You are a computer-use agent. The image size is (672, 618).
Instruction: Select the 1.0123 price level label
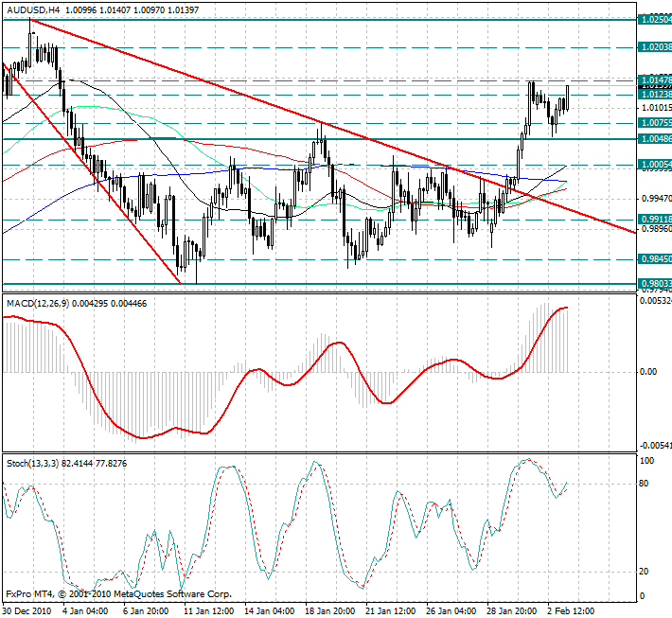(655, 95)
